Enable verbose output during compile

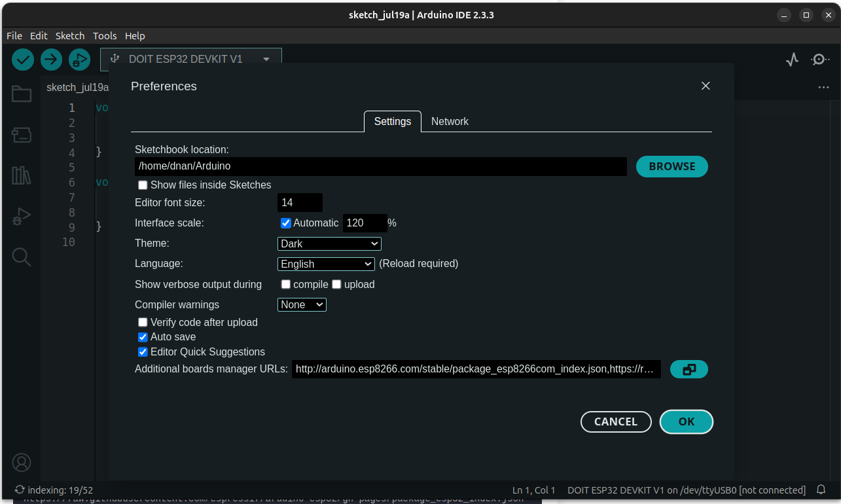pos(286,284)
